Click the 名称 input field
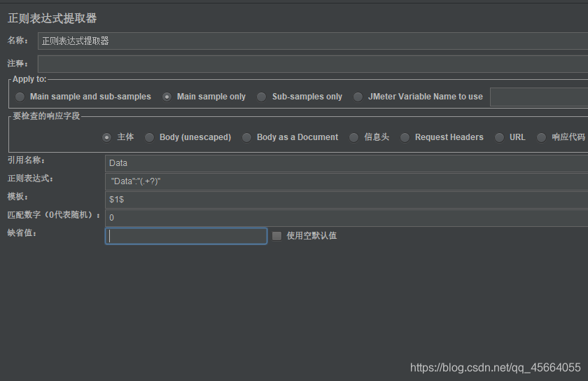The width and height of the screenshot is (588, 381). pyautogui.click(x=313, y=41)
